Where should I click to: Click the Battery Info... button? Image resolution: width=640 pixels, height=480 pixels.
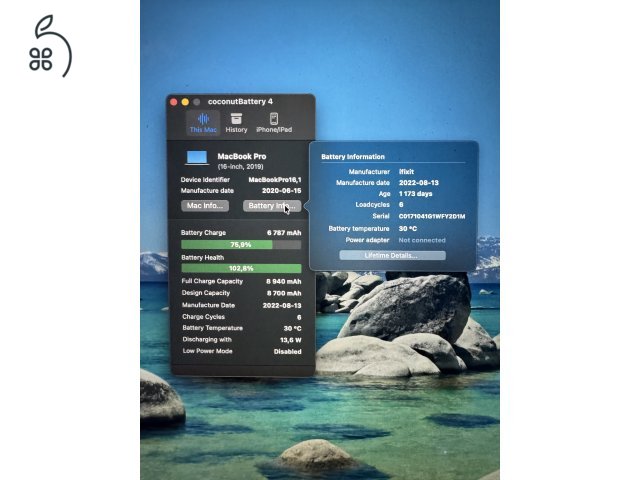(x=272, y=206)
